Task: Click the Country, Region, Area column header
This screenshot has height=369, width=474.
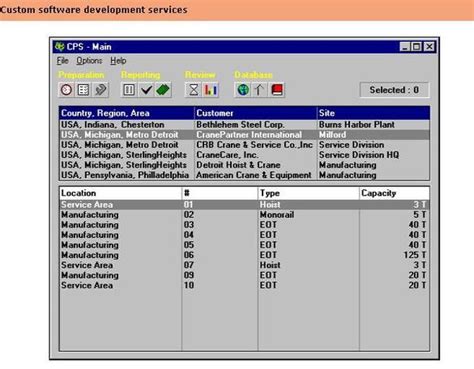Action: tap(126, 113)
